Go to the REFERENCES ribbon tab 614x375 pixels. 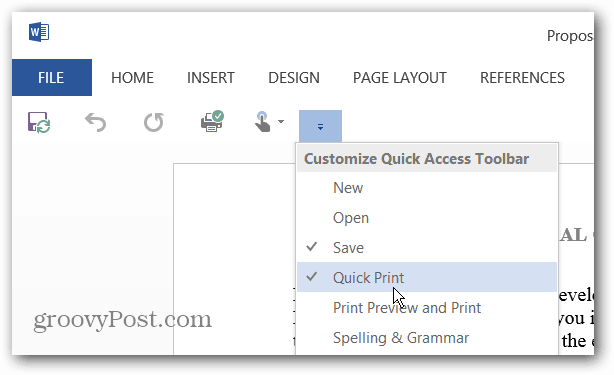(522, 78)
